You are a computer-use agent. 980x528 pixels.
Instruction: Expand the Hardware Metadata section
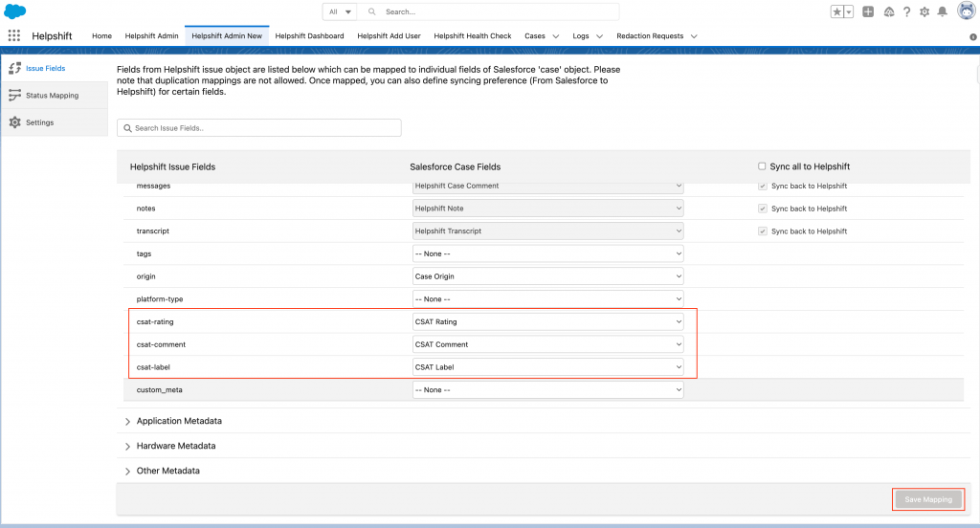click(x=175, y=446)
